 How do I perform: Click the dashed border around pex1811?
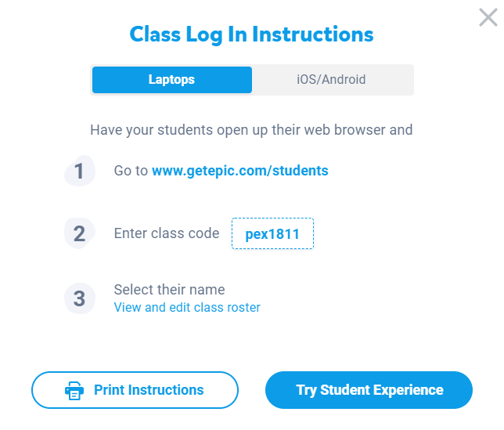272,219
